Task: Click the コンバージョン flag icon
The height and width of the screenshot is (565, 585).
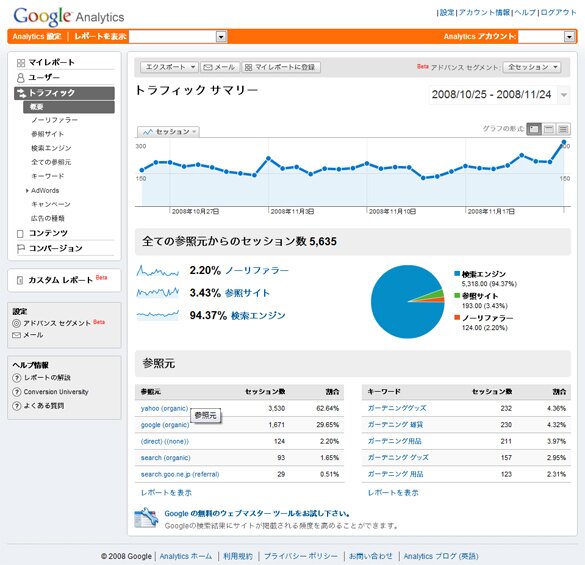Action: coord(21,249)
